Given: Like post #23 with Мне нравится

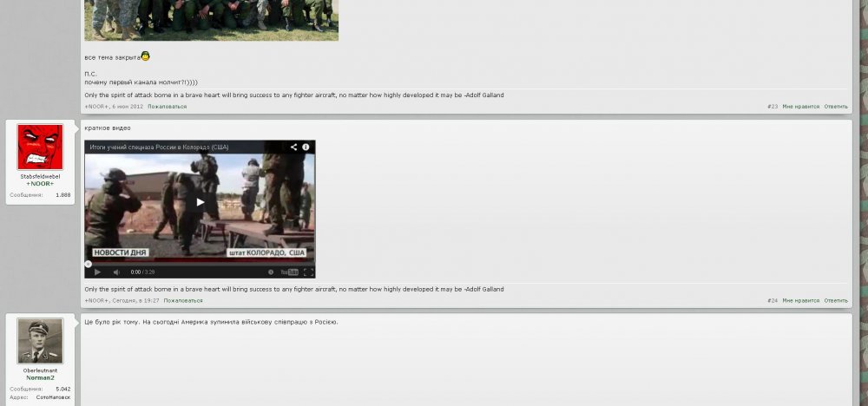Looking at the screenshot, I should coord(801,107).
